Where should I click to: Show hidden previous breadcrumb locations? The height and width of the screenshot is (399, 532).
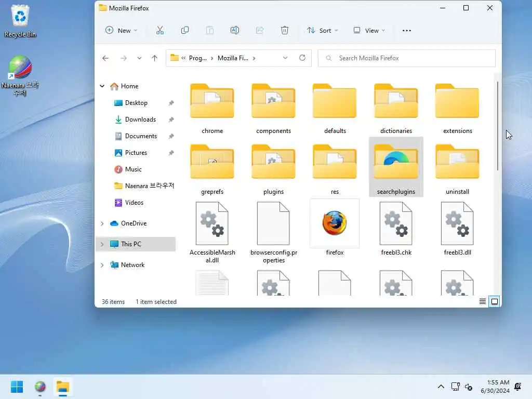coord(183,58)
